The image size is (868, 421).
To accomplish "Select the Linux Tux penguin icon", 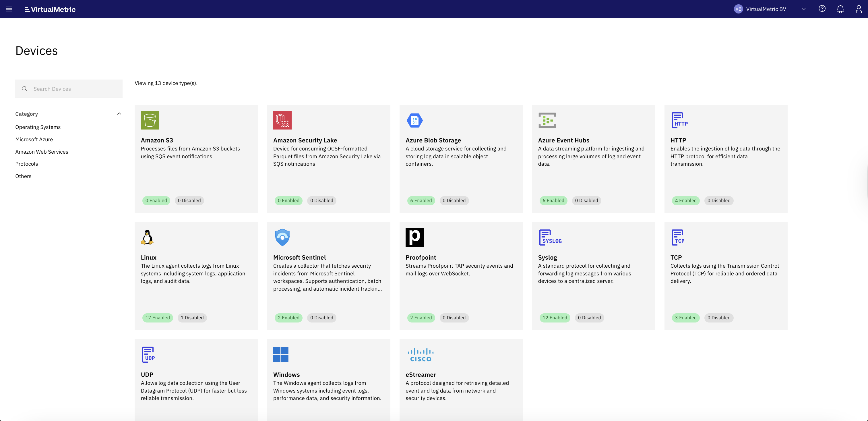I will click(x=147, y=237).
